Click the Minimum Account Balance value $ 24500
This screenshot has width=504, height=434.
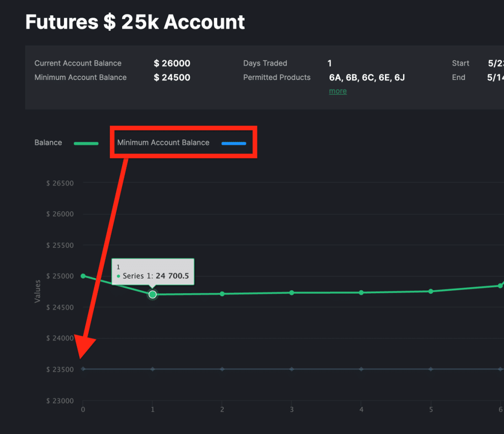(x=172, y=78)
